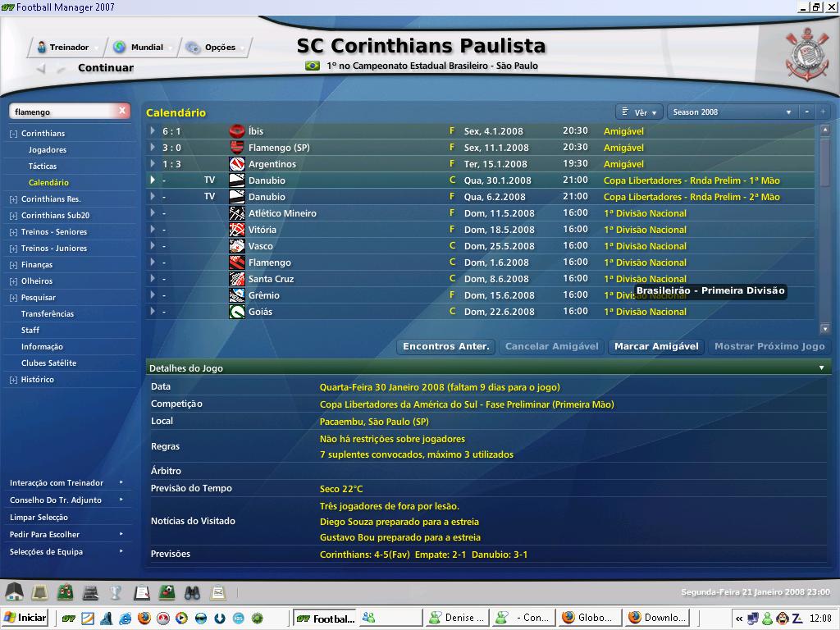Screen dimensions: 840x630
Task: Click the Argentinos club badge
Action: click(x=237, y=164)
